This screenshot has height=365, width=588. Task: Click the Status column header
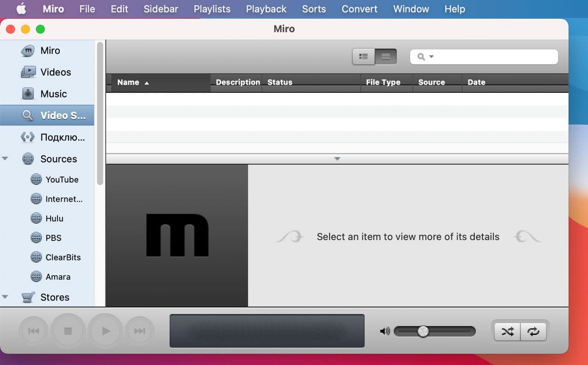click(x=311, y=82)
